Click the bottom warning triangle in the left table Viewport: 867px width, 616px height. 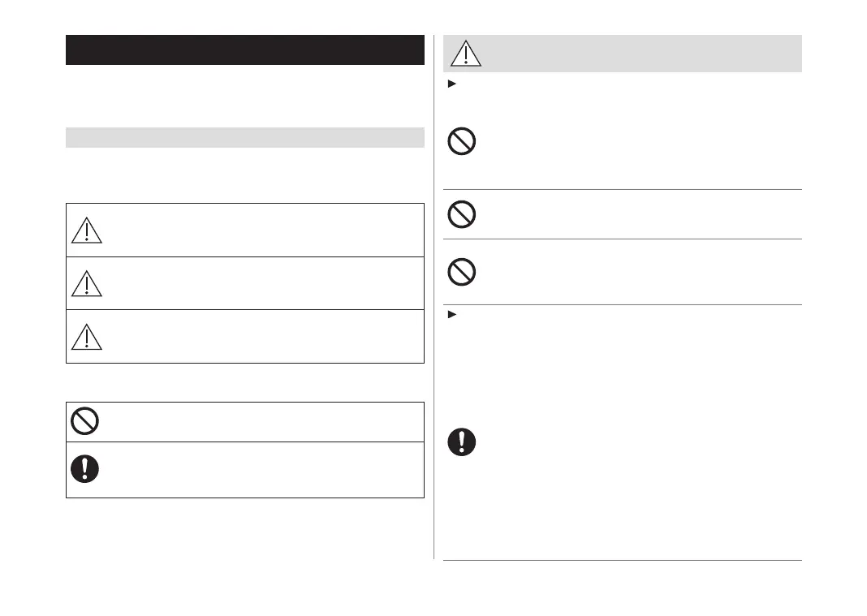click(x=86, y=335)
